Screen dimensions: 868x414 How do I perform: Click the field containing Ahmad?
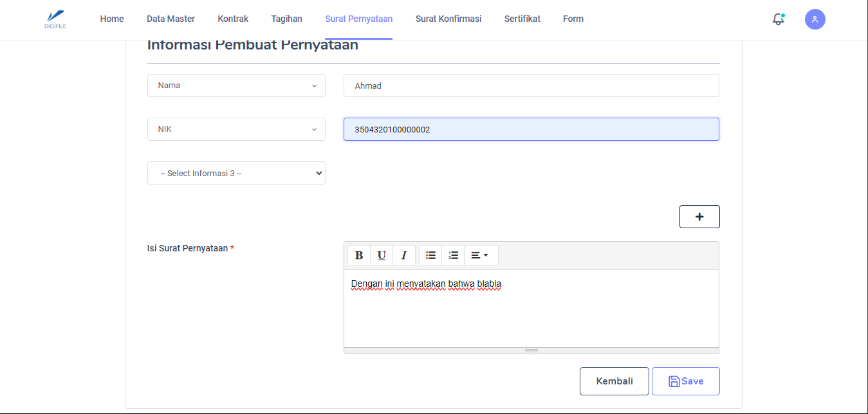pyautogui.click(x=531, y=85)
